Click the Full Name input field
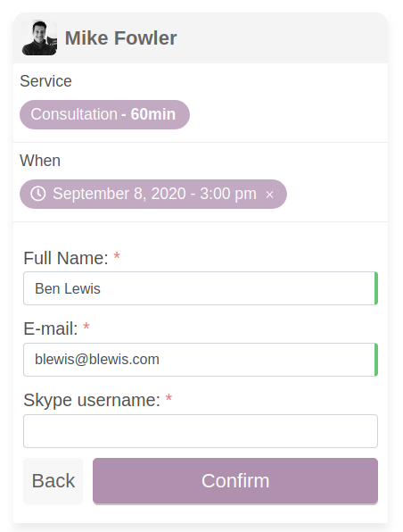 [201, 288]
